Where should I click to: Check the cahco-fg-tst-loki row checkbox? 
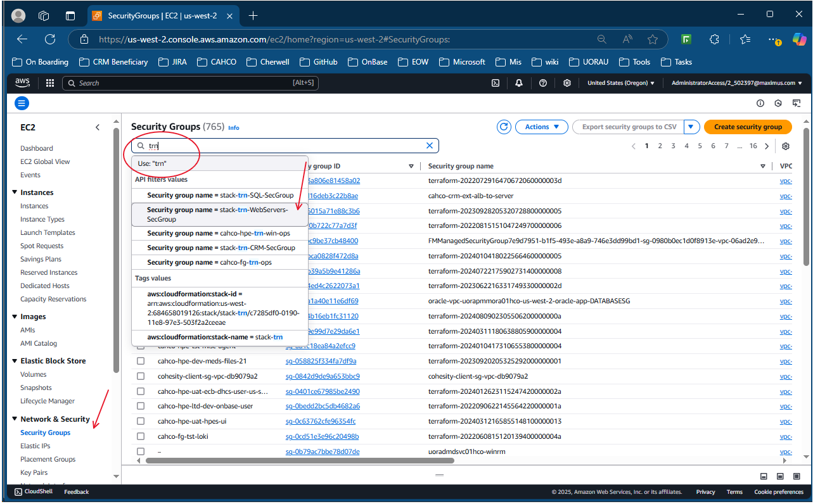click(141, 436)
